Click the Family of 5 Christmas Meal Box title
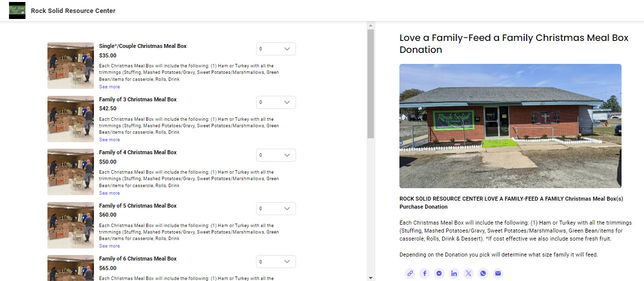 (138, 206)
